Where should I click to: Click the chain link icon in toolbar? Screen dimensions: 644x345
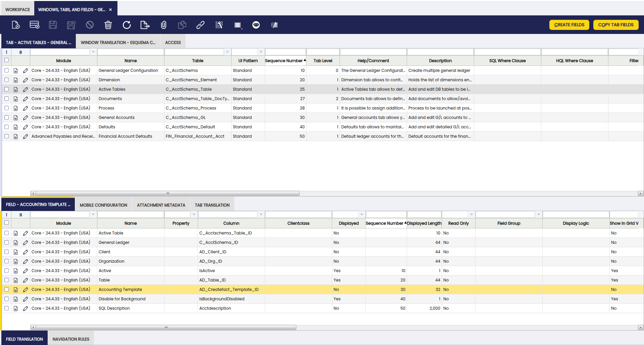[200, 25]
